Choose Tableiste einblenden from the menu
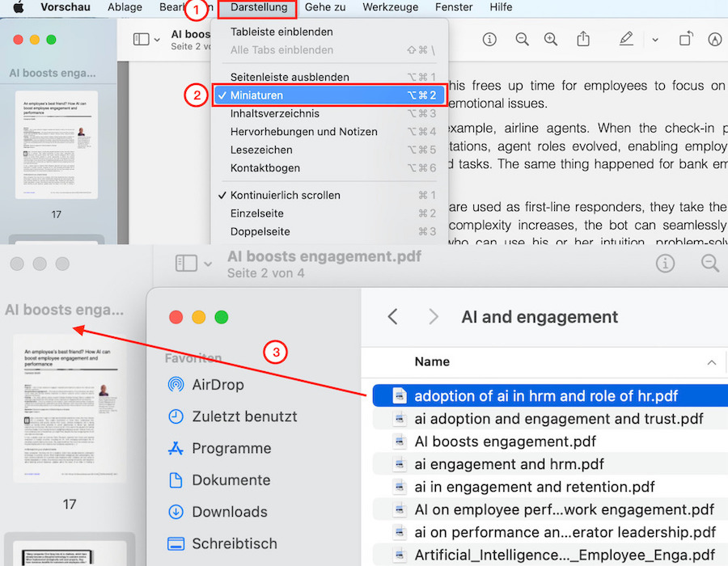728x566 pixels. [x=329, y=32]
